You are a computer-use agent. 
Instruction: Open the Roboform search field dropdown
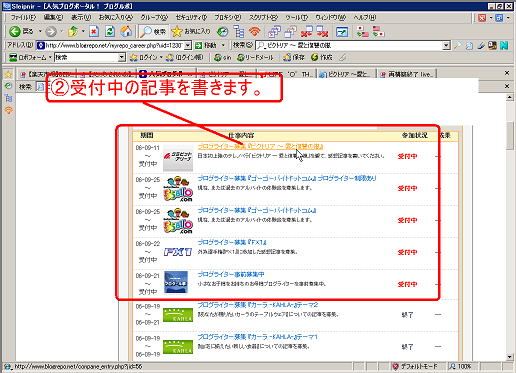tap(122, 58)
